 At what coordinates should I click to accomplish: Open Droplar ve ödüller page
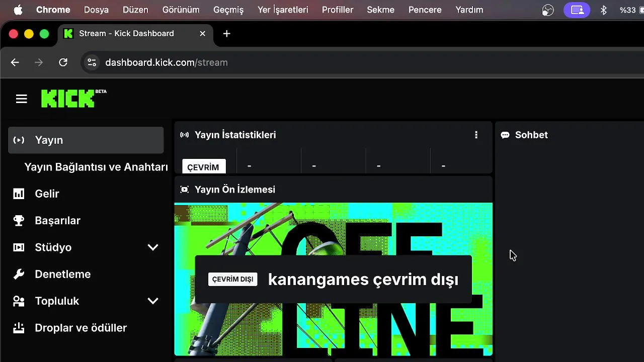point(80,328)
